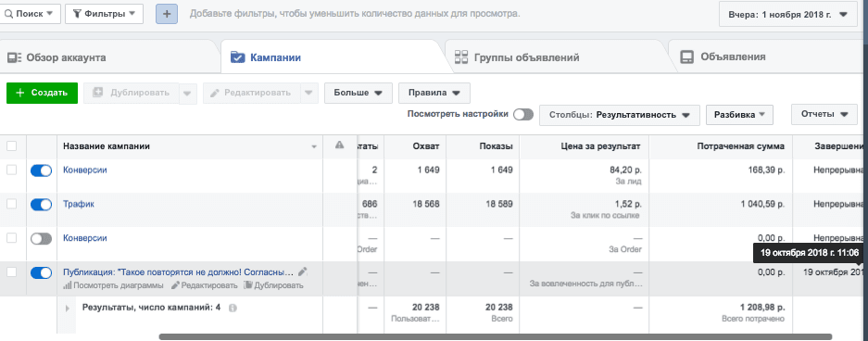This screenshot has height=341, width=868.
Task: Open the Фильтры filters dropdown
Action: (104, 14)
